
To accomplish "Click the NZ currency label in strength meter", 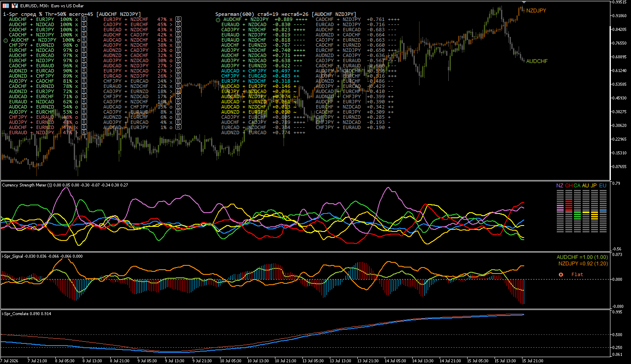I will point(560,186).
